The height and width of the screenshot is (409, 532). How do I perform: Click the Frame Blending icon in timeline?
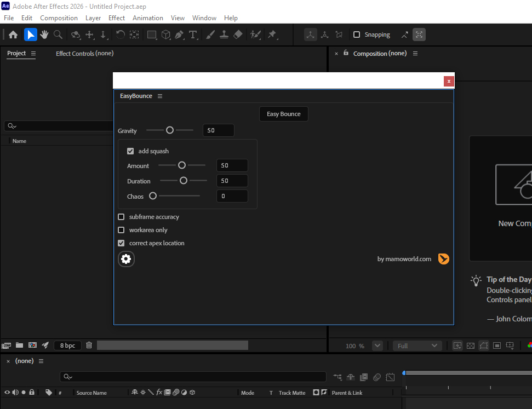coord(364,377)
